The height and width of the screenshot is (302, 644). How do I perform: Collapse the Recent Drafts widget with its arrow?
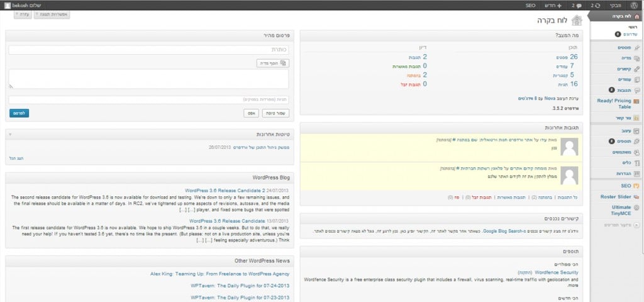(10, 135)
